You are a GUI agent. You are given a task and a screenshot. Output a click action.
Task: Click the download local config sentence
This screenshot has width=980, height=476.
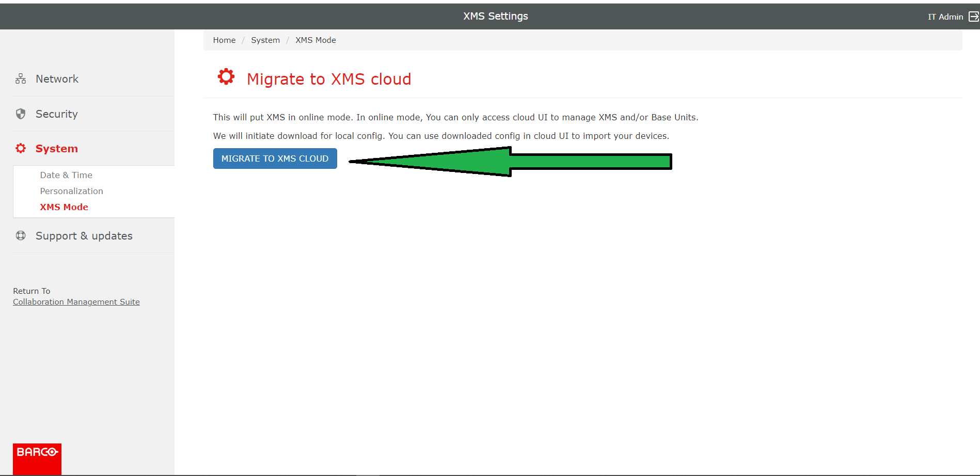pos(441,136)
